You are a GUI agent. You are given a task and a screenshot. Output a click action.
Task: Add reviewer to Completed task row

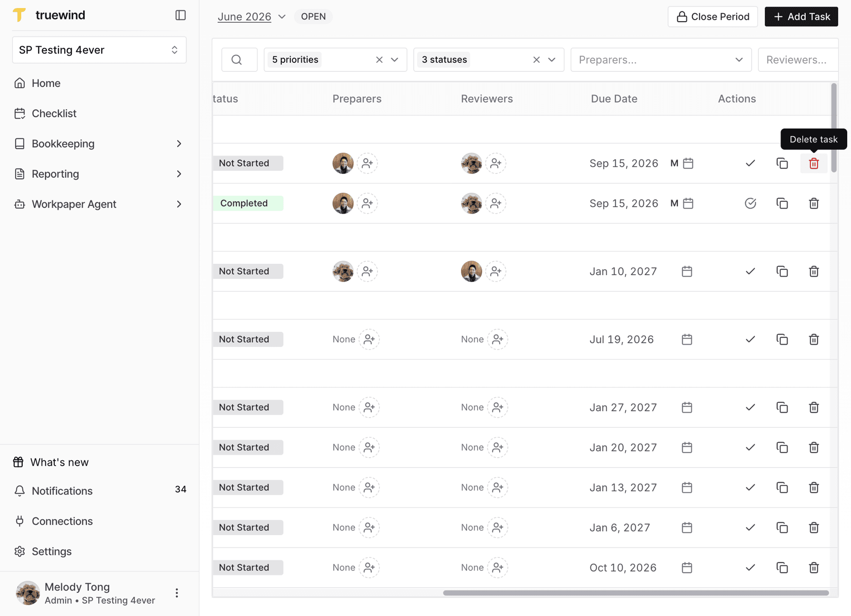496,203
